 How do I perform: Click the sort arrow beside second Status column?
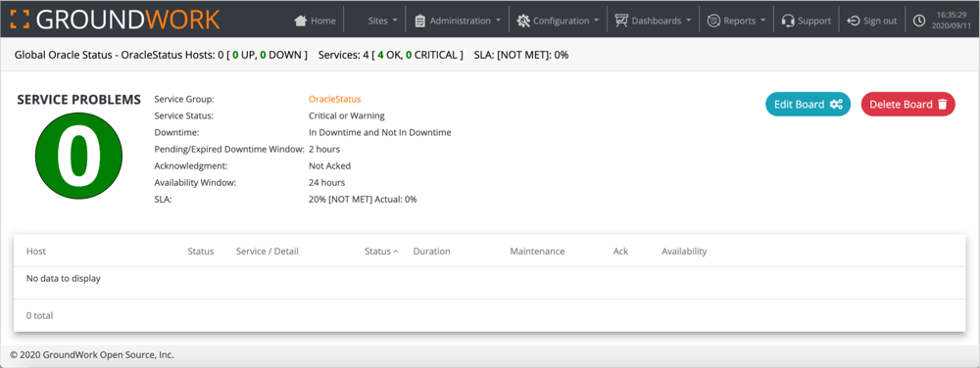click(x=396, y=252)
